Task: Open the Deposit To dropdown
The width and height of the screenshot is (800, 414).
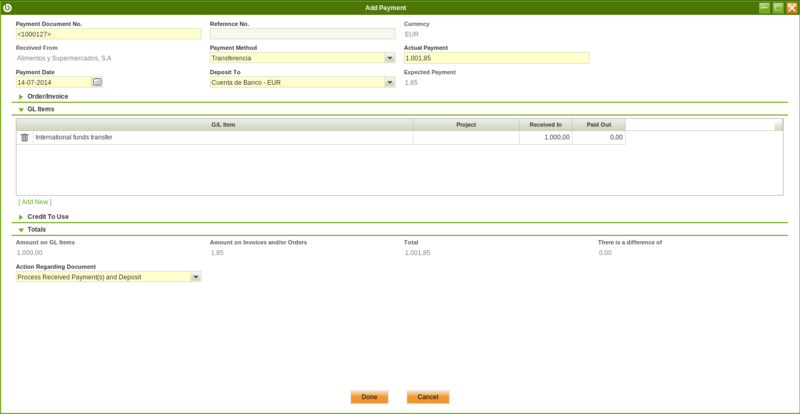Action: (390, 82)
